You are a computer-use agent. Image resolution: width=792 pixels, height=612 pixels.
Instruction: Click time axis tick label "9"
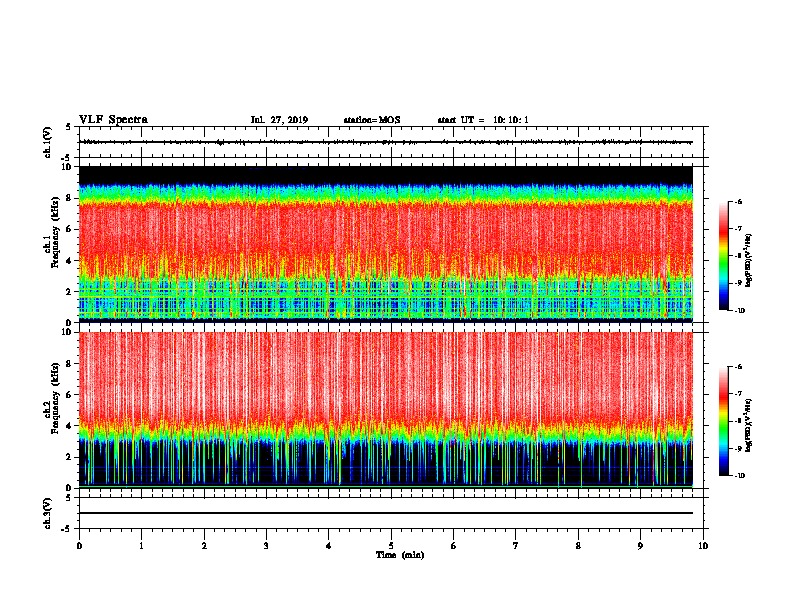(640, 546)
